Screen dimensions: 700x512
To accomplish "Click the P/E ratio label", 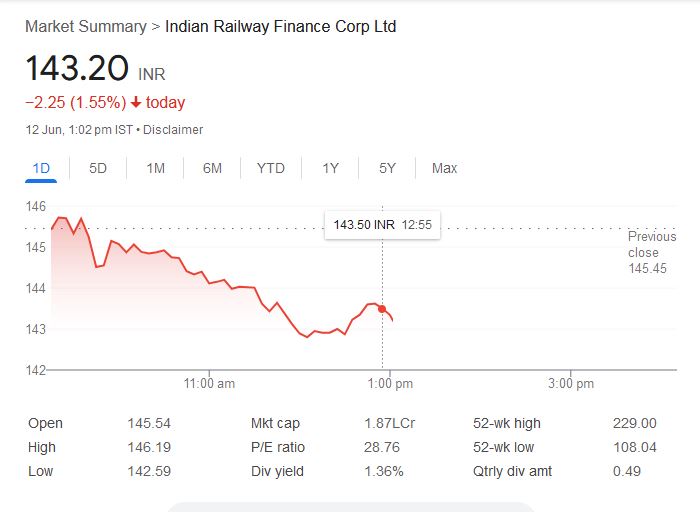I will point(278,448).
